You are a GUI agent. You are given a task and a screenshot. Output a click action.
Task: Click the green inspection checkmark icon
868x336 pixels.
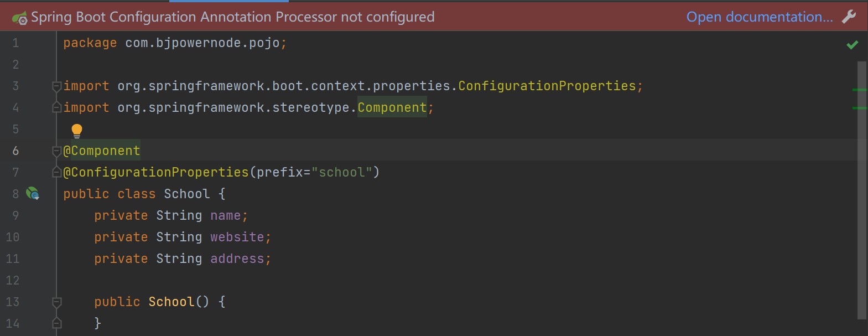point(852,44)
